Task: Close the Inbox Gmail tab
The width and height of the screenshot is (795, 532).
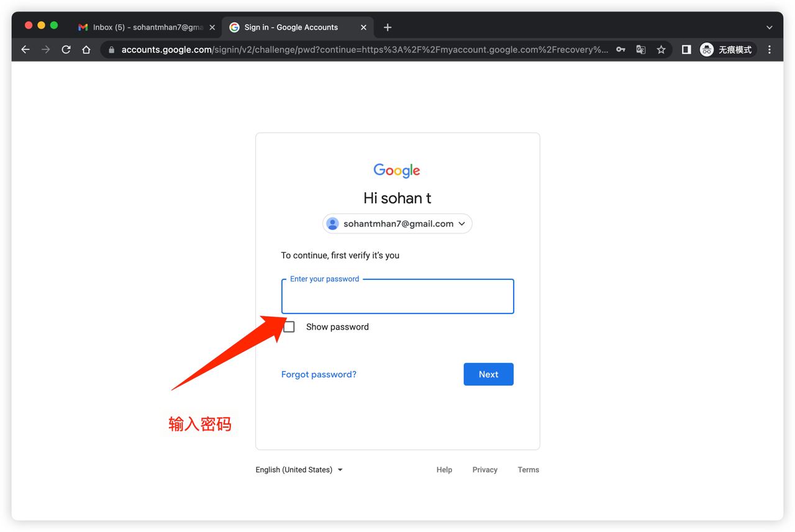Action: point(212,27)
